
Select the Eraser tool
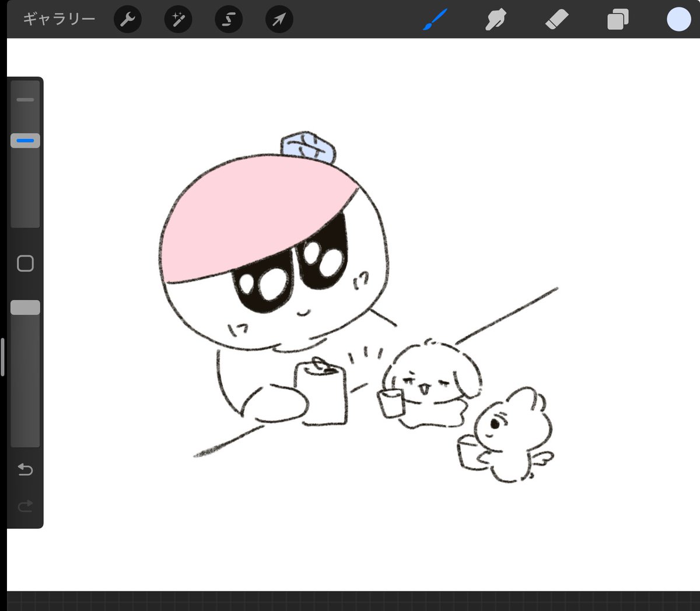556,20
